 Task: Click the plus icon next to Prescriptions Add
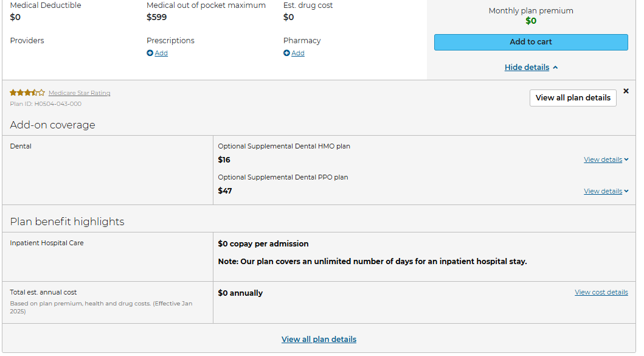pos(150,53)
